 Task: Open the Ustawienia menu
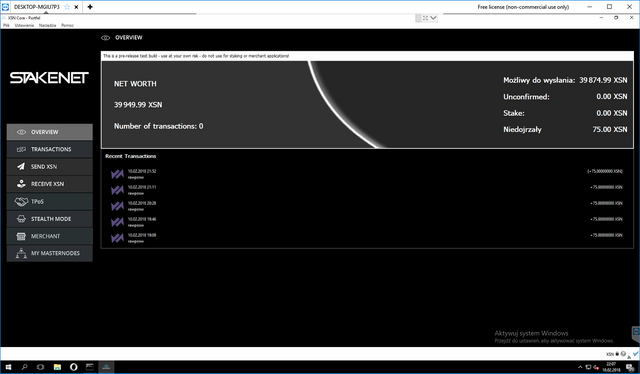24,25
